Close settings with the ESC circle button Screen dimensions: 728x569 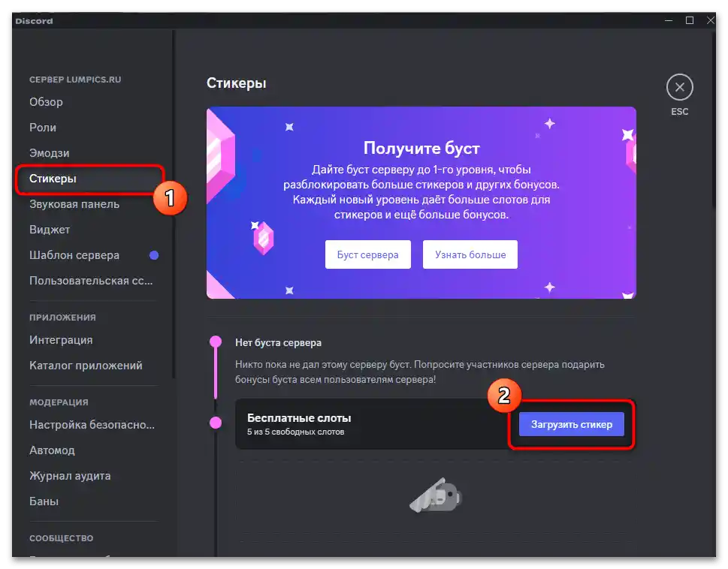point(679,87)
